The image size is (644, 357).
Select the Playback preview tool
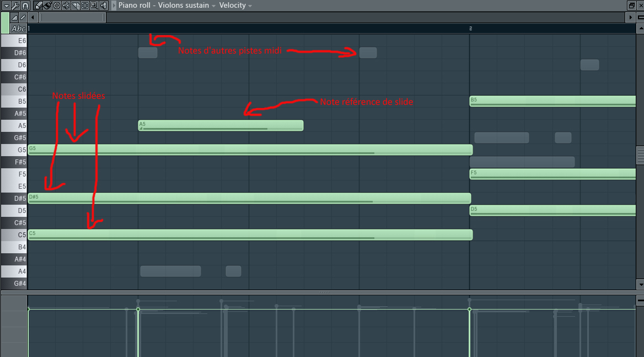tap(103, 5)
